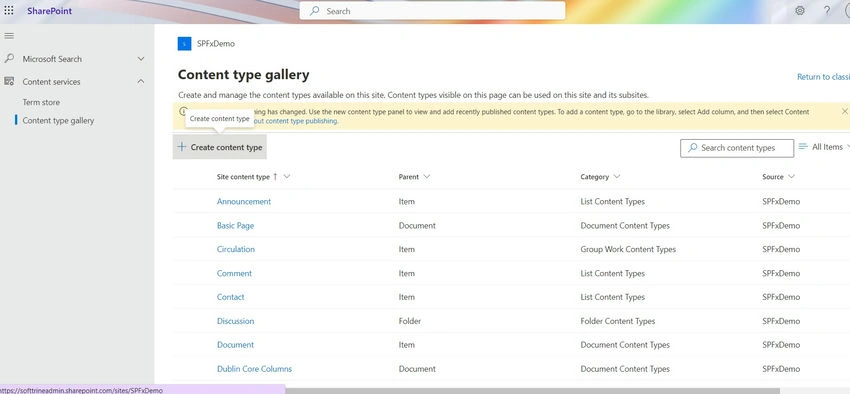Image resolution: width=850 pixels, height=394 pixels.
Task: Click the Microsoft Search magnifier icon
Action: coord(9,59)
